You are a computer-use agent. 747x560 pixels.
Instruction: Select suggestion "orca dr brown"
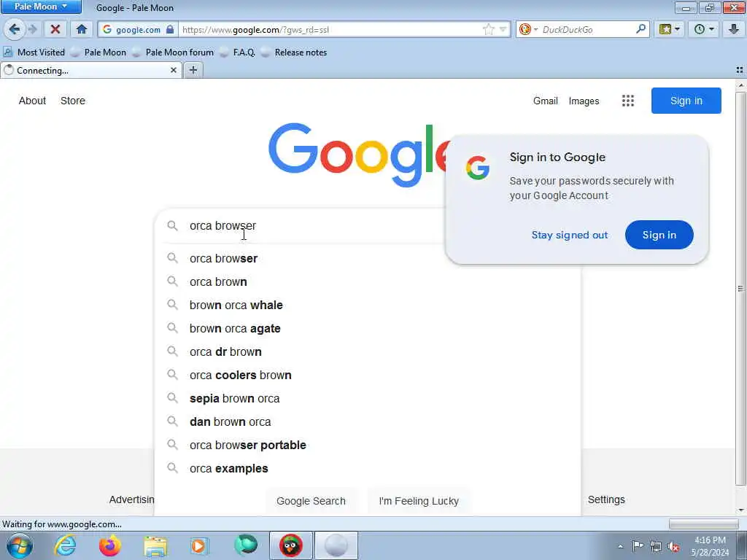coord(368,352)
